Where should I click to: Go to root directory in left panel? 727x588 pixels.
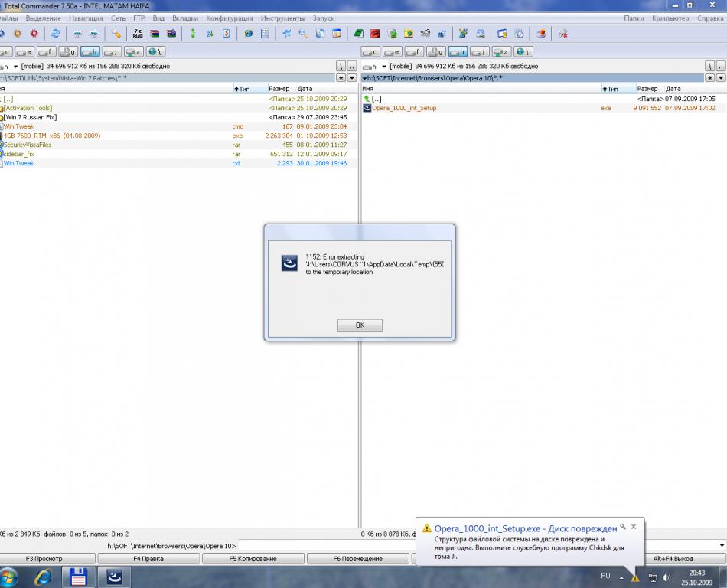(341, 67)
